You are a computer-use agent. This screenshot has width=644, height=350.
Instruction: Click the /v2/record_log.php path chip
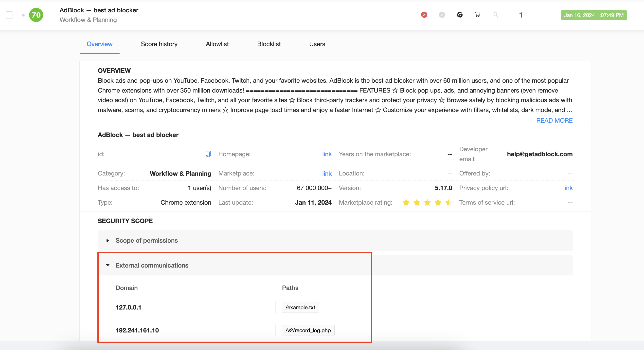pyautogui.click(x=308, y=330)
